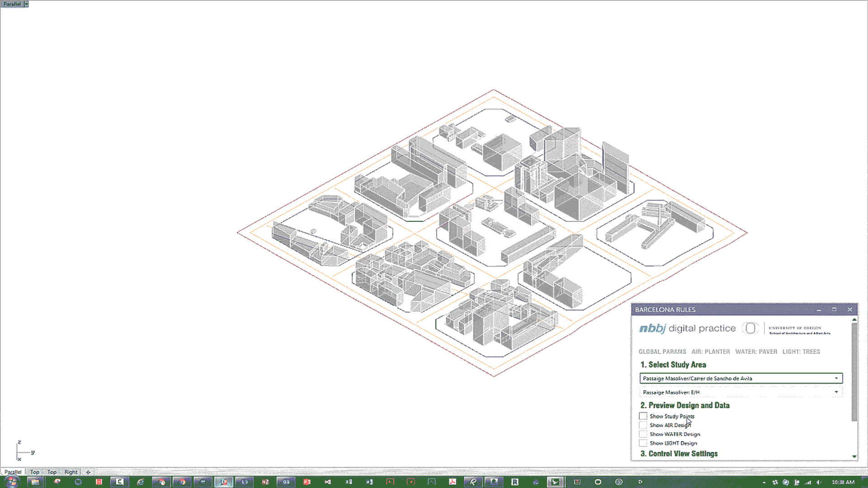Open the Windows Start menu
The width and height of the screenshot is (868, 488).
coord(12,482)
